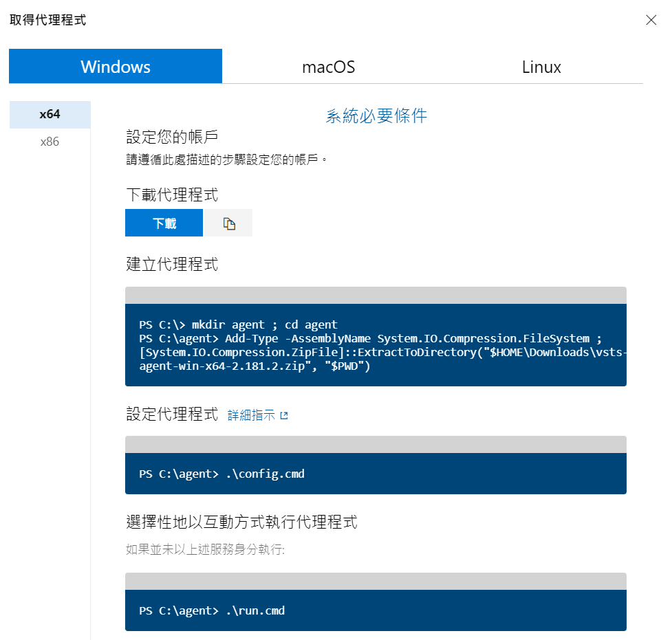Switch to the macOS tab
The image size is (672, 640).
328,67
